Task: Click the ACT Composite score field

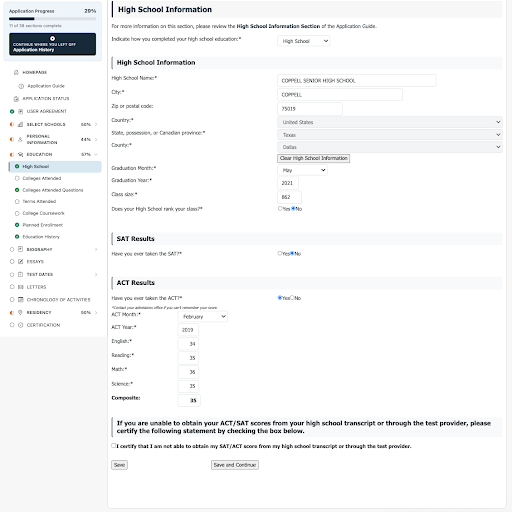Action: point(189,400)
